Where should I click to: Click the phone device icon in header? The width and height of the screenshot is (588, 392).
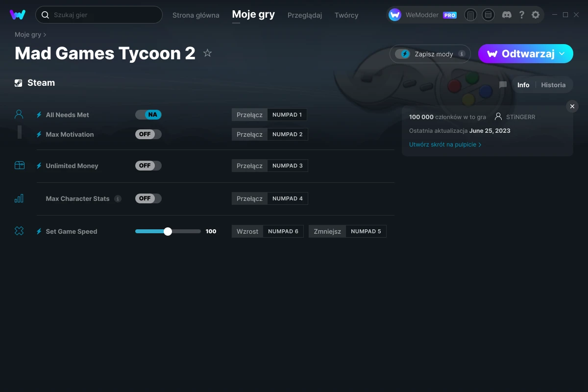[470, 15]
